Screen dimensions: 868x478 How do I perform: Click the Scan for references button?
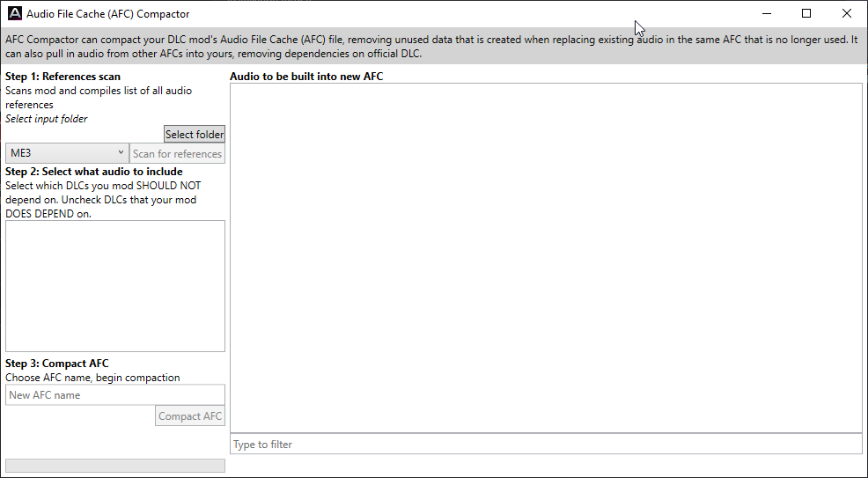coord(177,154)
